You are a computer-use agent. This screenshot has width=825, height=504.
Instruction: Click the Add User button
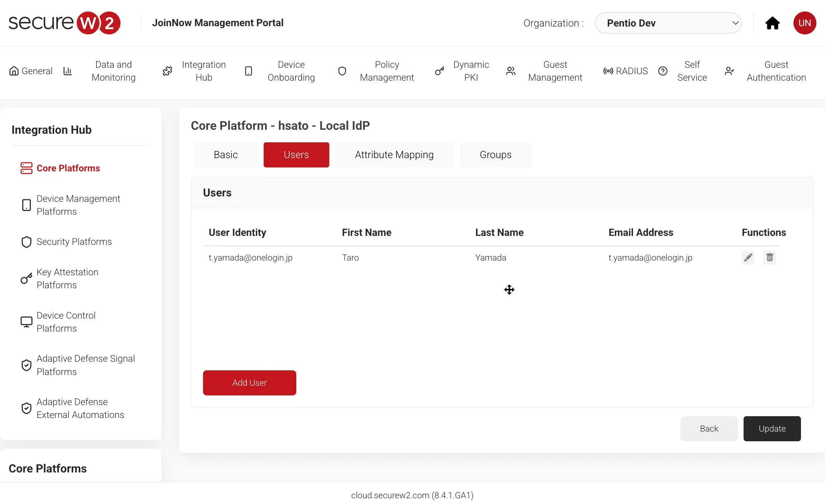[250, 383]
